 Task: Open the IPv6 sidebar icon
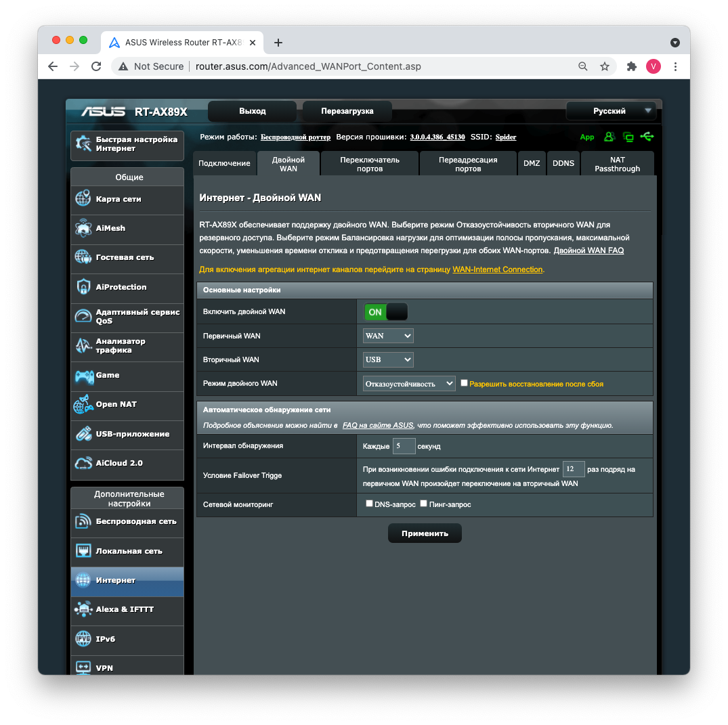[x=83, y=638]
